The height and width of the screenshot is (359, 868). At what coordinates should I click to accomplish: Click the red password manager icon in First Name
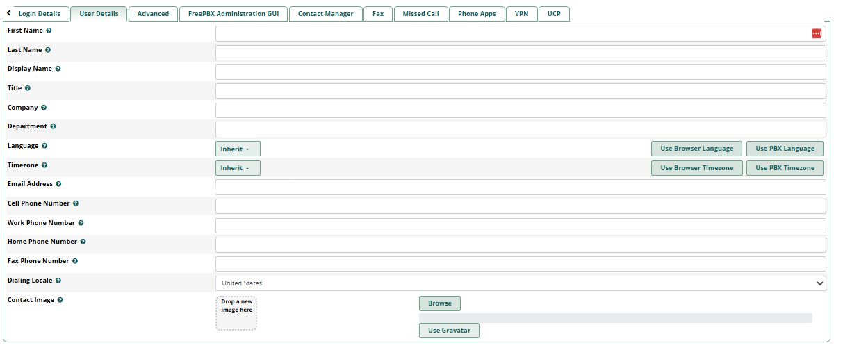[817, 33]
